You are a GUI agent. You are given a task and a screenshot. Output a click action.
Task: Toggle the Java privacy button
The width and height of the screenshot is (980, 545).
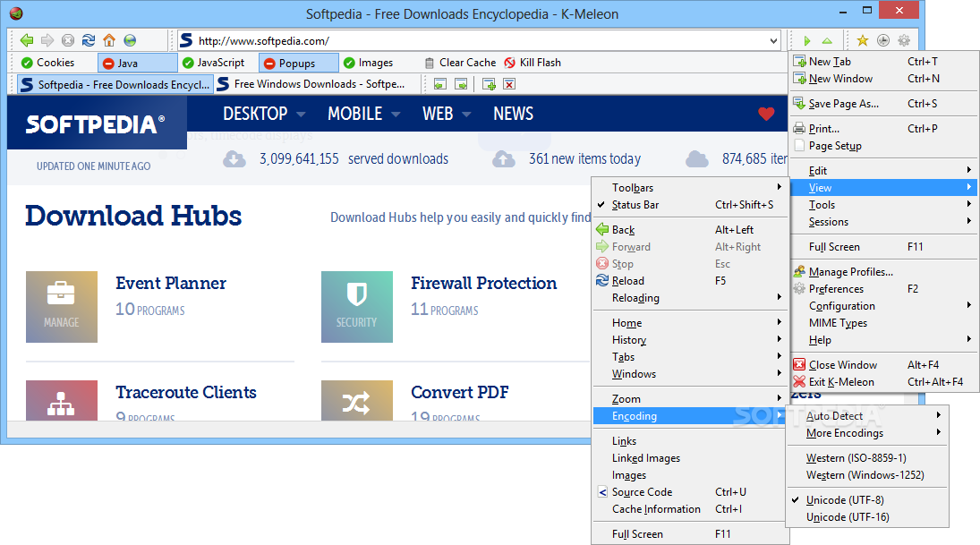pos(138,64)
